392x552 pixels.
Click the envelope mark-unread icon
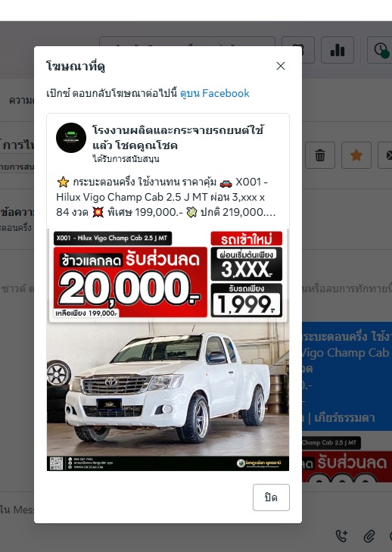pyautogui.click(x=386, y=155)
